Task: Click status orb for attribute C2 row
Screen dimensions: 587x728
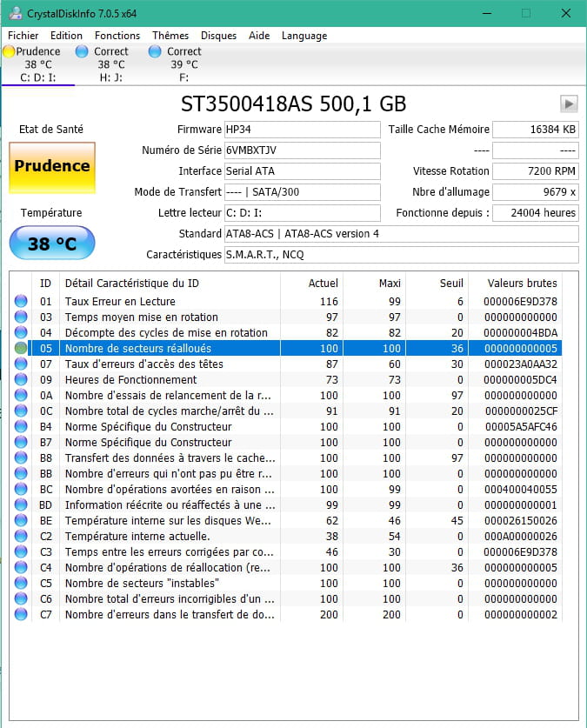Action: click(x=21, y=536)
